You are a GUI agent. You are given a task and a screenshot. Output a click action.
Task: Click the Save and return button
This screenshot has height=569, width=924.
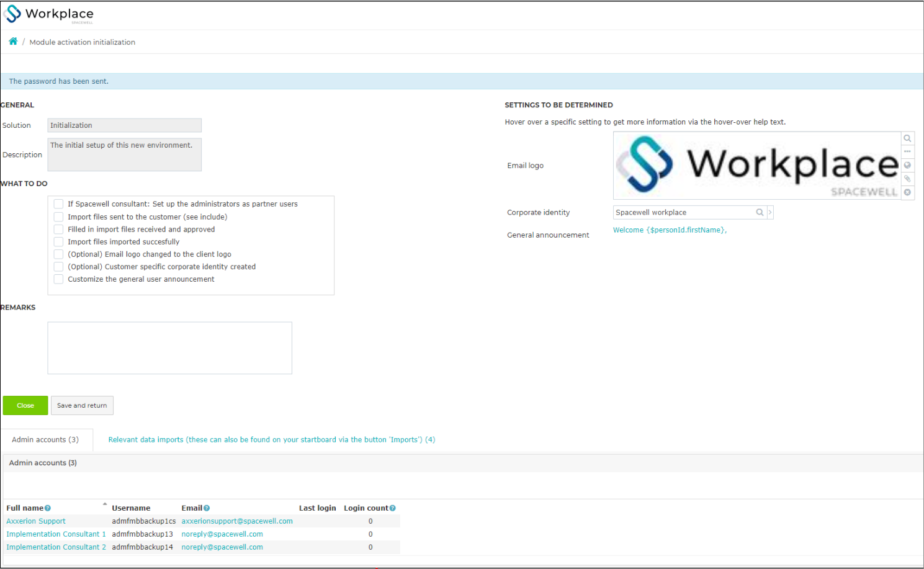(x=82, y=405)
